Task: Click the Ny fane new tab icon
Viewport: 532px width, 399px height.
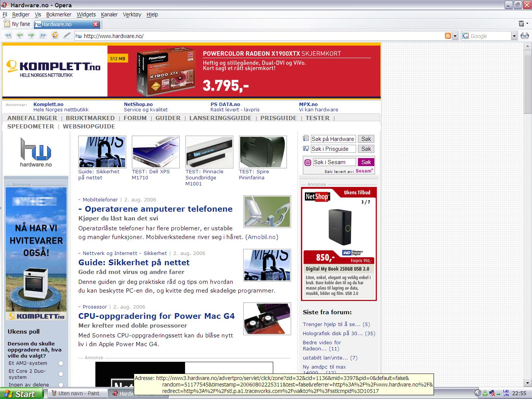Action: tap(7, 24)
